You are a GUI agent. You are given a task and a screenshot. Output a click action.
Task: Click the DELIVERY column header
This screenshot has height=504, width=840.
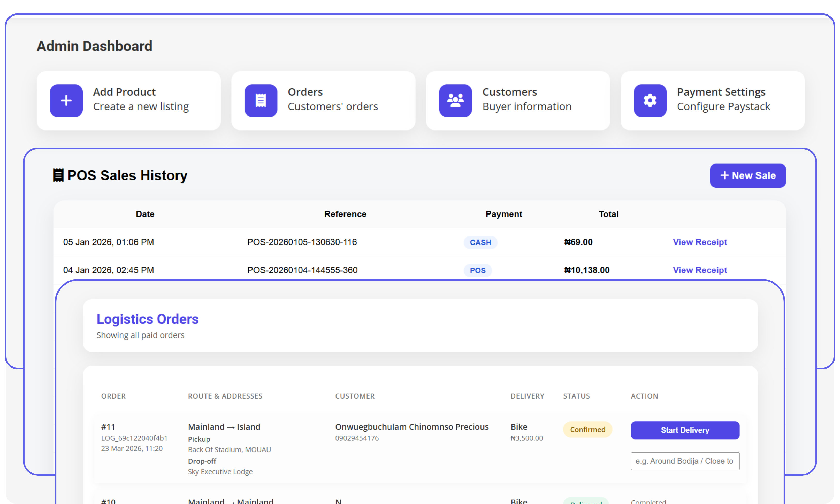[x=527, y=396]
